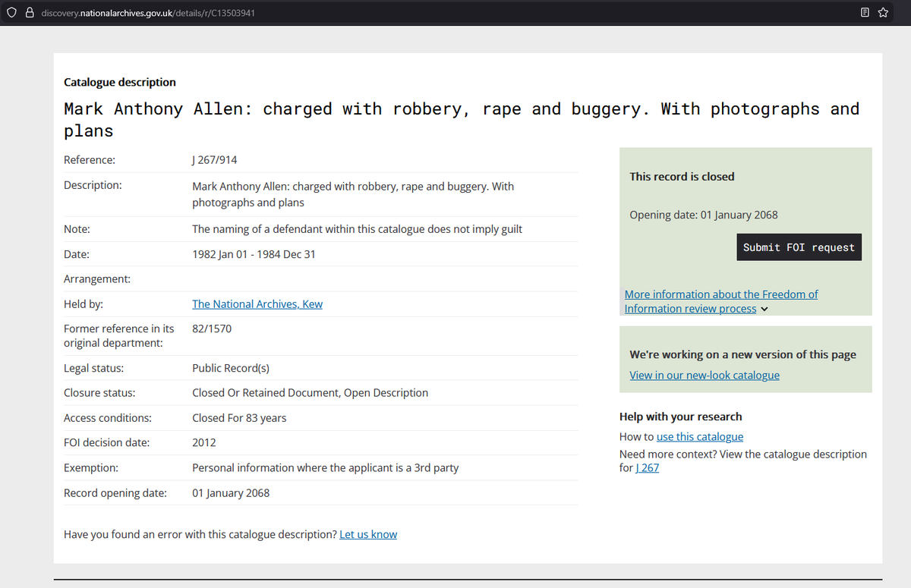Click 'This record is closed' heading
This screenshot has width=911, height=588.
tap(682, 176)
